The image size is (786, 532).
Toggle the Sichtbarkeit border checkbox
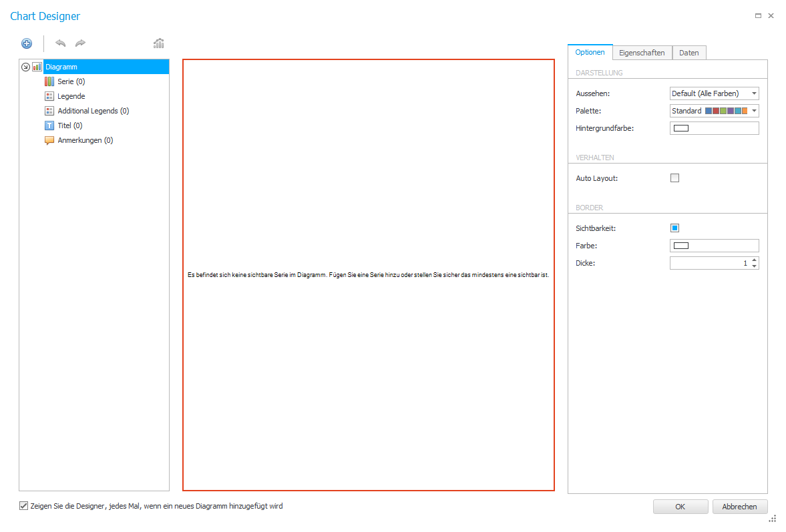[x=674, y=228]
